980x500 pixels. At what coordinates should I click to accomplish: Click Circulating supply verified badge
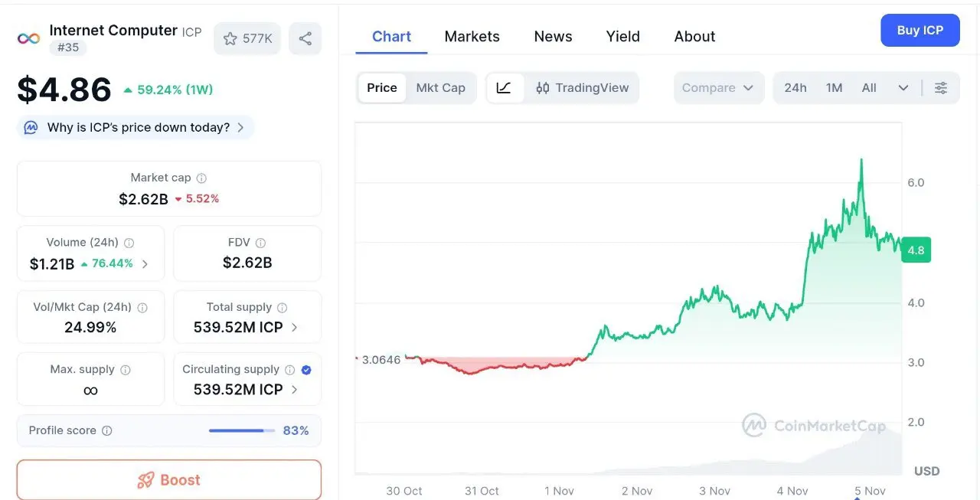pos(306,370)
